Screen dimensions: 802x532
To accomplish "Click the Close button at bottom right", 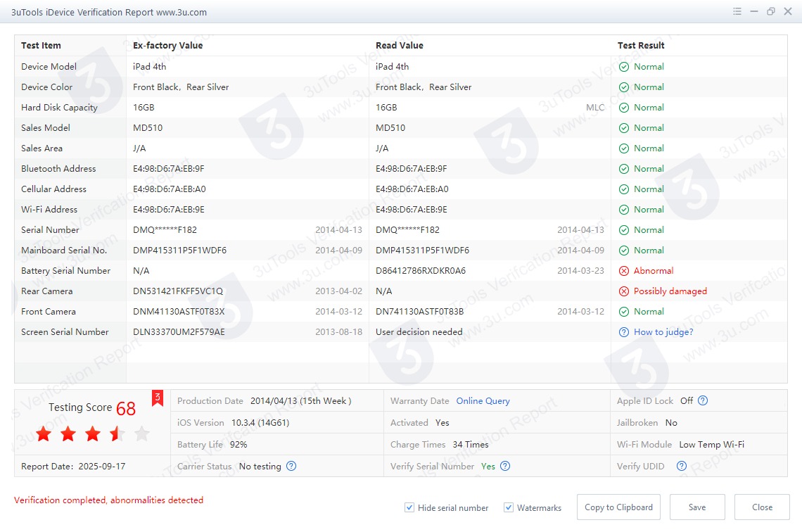I will [x=762, y=507].
